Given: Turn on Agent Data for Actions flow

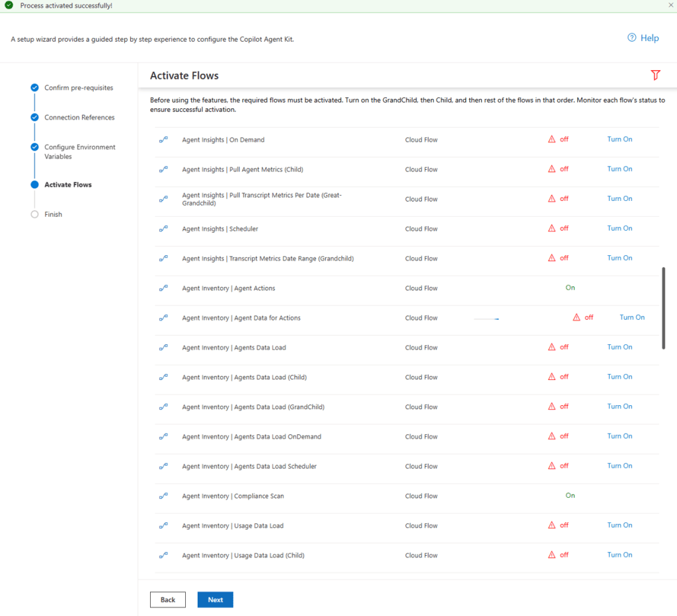Looking at the screenshot, I should [632, 317].
